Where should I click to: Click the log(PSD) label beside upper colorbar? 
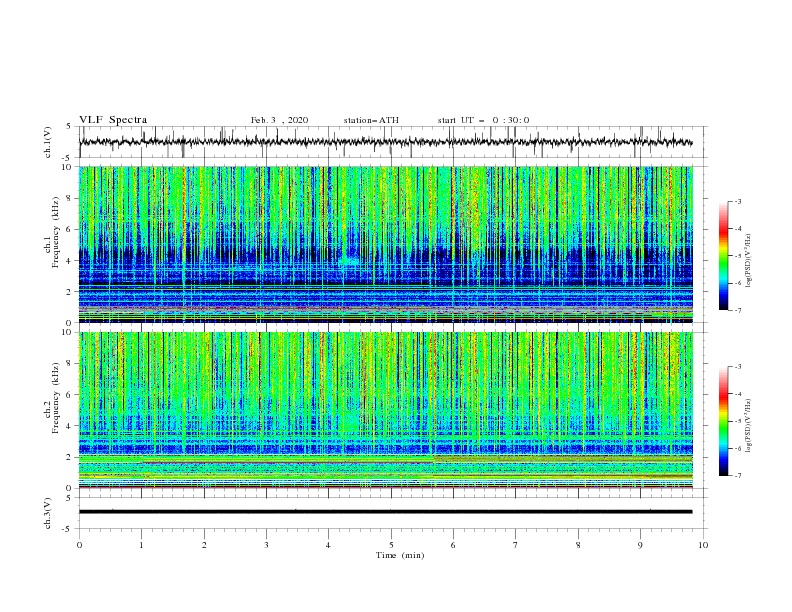749,261
